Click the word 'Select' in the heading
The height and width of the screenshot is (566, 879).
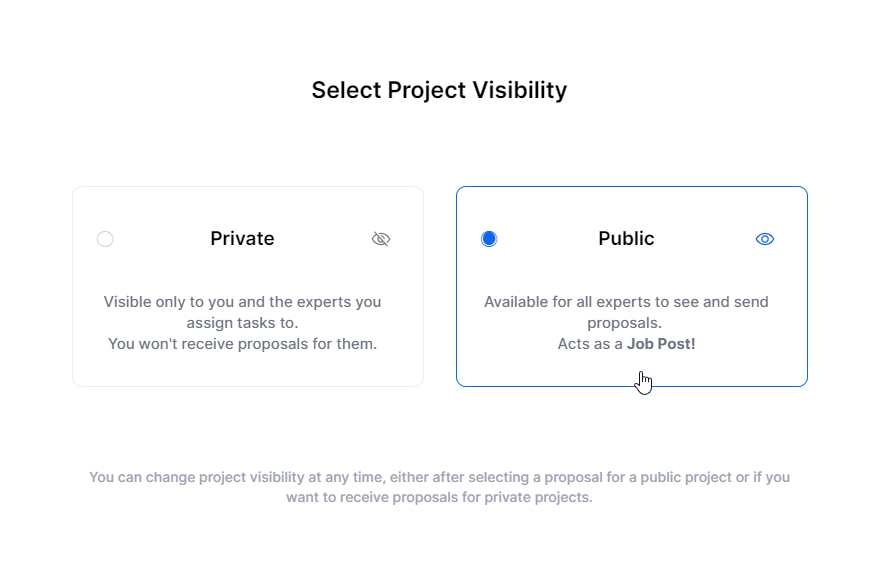point(346,90)
